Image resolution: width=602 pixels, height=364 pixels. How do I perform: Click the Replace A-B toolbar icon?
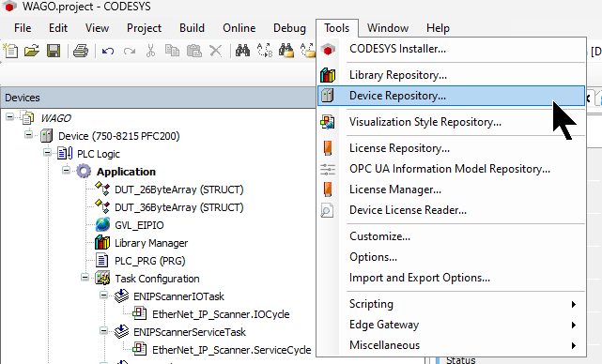click(x=265, y=51)
